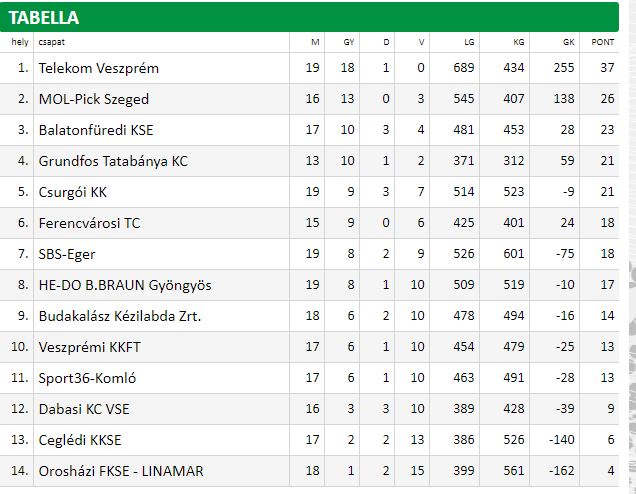Open HE-DO B.BRAUN Gyöngyös entry
The image size is (636, 494).
pyautogui.click(x=125, y=285)
